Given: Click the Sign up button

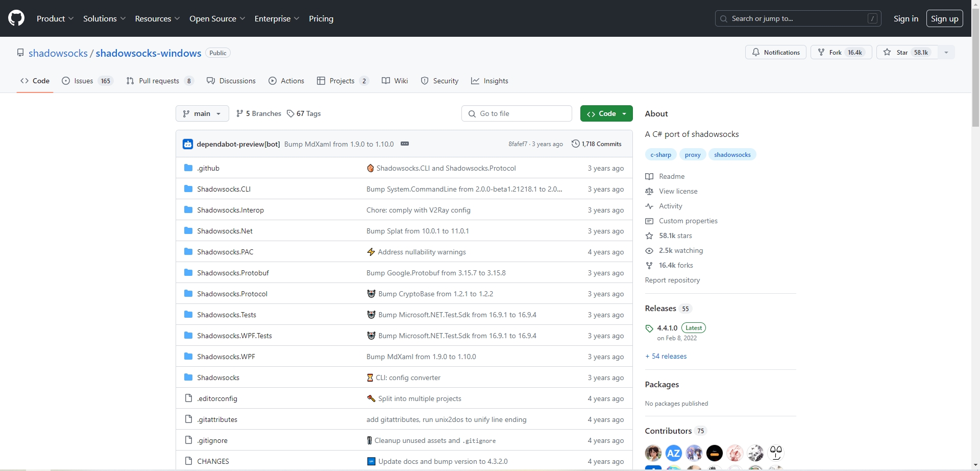Looking at the screenshot, I should (944, 18).
